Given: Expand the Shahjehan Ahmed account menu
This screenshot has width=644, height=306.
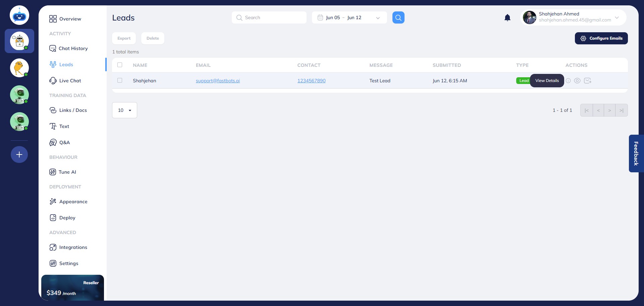Looking at the screenshot, I should [x=616, y=17].
